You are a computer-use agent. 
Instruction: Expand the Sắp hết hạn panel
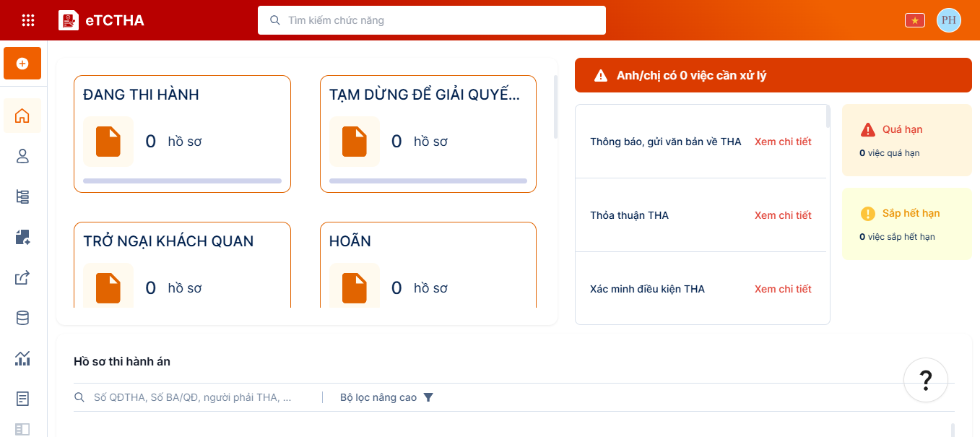[906, 224]
